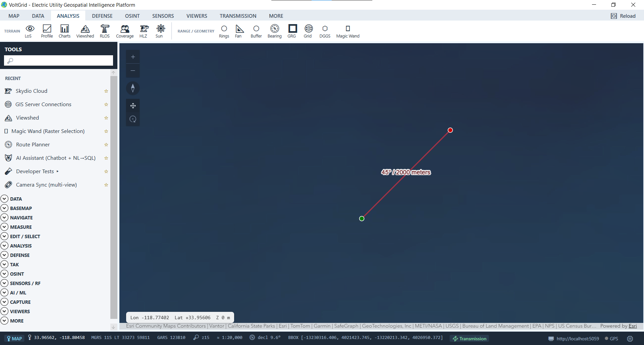Open the DEFENSE ribbon tab
The height and width of the screenshot is (345, 644).
coord(102,16)
